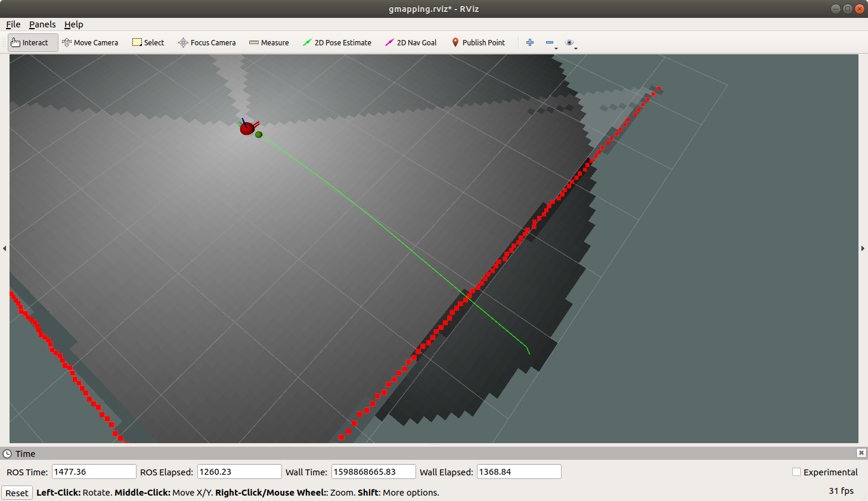This screenshot has width=868, height=501.
Task: Click the clock icon in Time panel
Action: (x=7, y=453)
